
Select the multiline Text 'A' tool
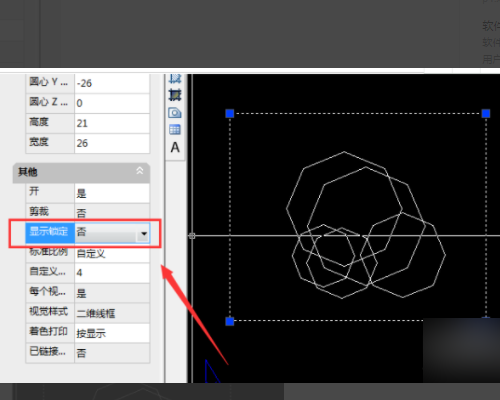click(x=175, y=147)
